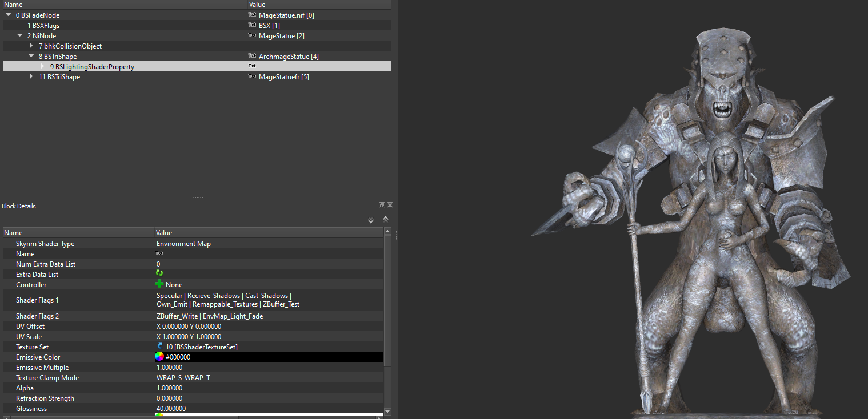Viewport: 868px width, 419px height.
Task: Click the green refresh icon for Extra Data List
Action: [159, 274]
